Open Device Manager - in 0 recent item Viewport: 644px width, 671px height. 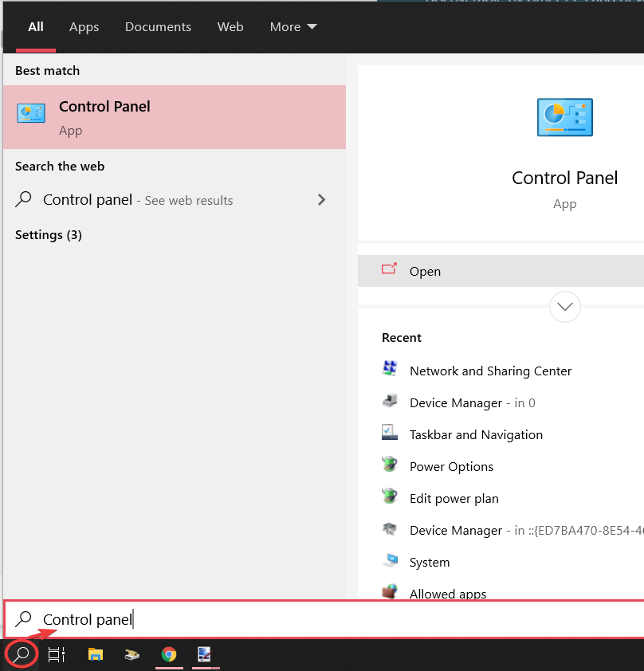(473, 402)
